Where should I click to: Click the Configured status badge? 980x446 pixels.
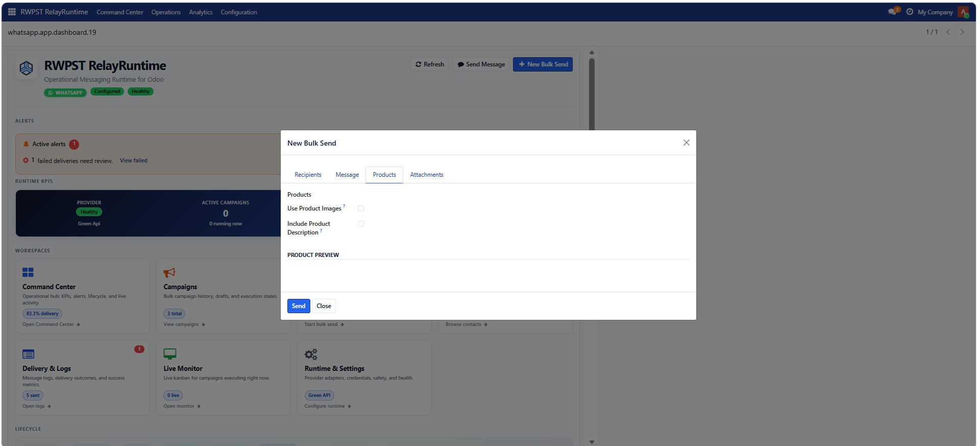point(107,91)
